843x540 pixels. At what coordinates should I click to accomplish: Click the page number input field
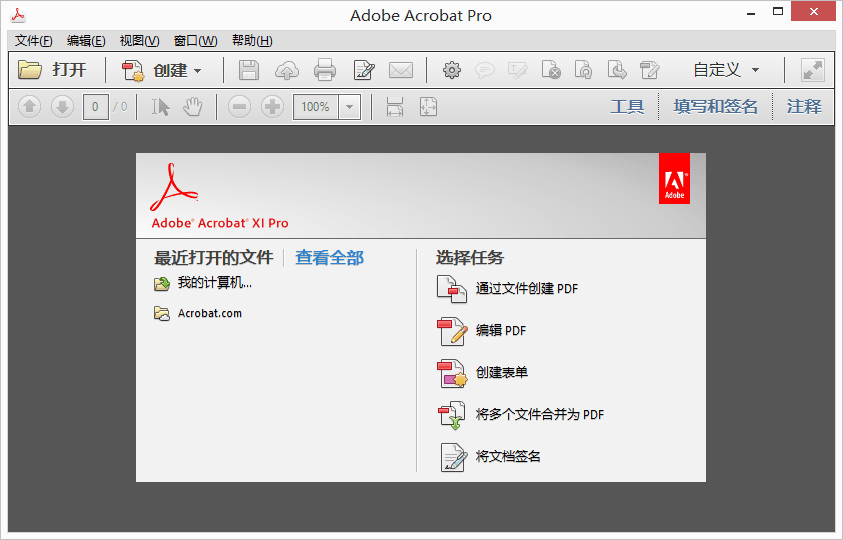[x=96, y=106]
